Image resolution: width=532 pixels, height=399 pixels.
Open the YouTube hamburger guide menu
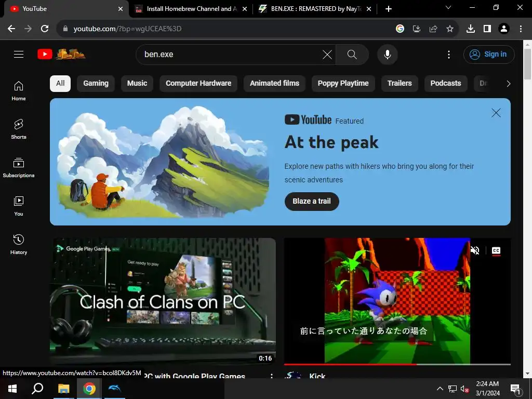[x=19, y=54]
